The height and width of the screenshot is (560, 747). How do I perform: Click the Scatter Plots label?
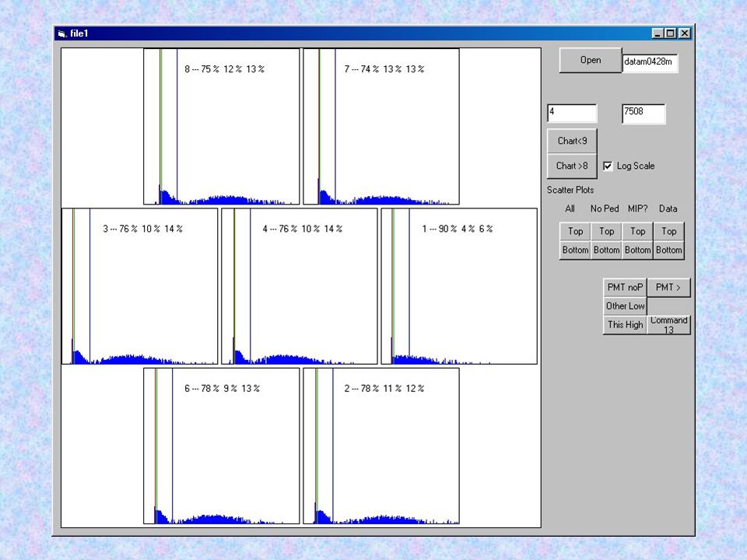pyautogui.click(x=570, y=190)
